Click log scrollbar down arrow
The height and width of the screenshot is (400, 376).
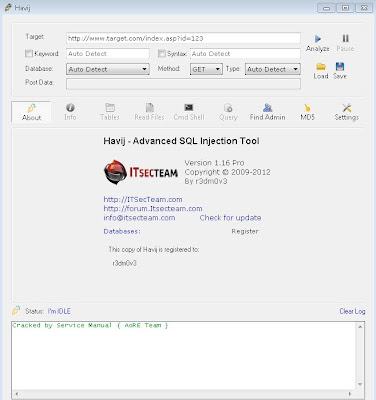360,384
